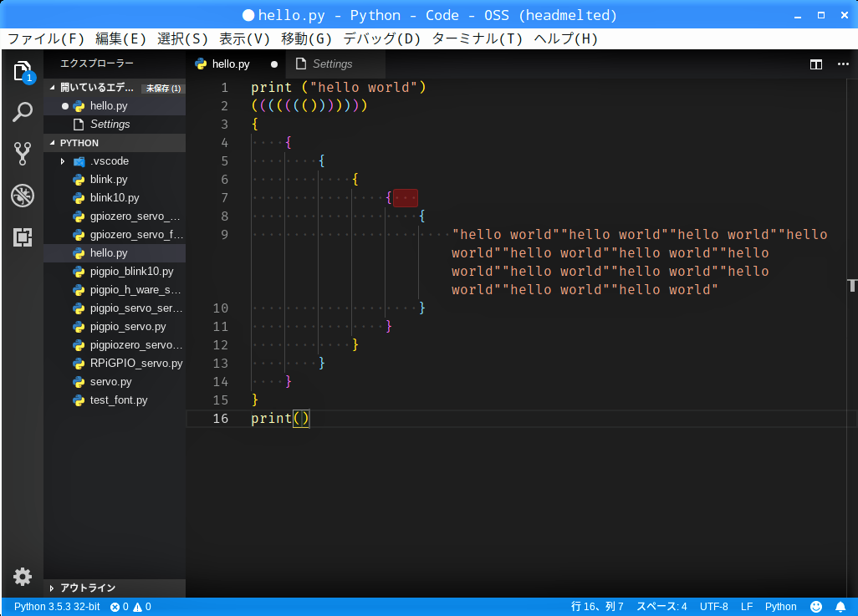This screenshot has width=858, height=616.
Task: Change the LF end-of-line setting
Action: (x=747, y=607)
